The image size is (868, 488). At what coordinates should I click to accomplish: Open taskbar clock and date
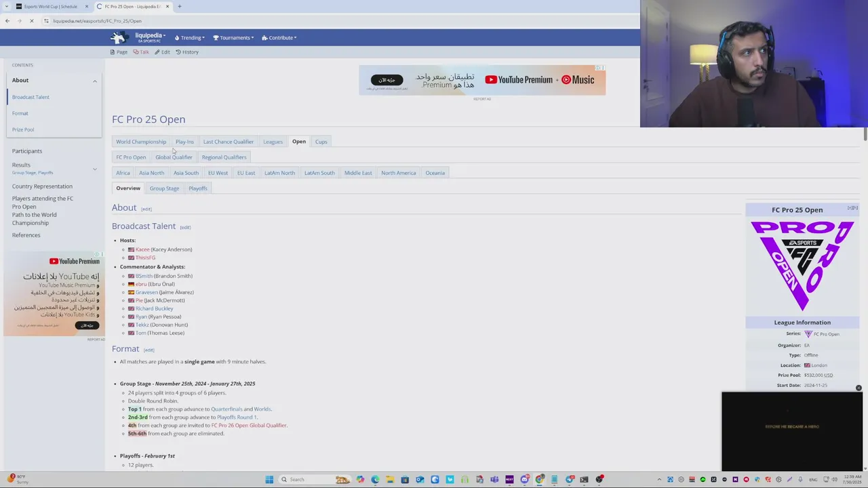(852, 480)
